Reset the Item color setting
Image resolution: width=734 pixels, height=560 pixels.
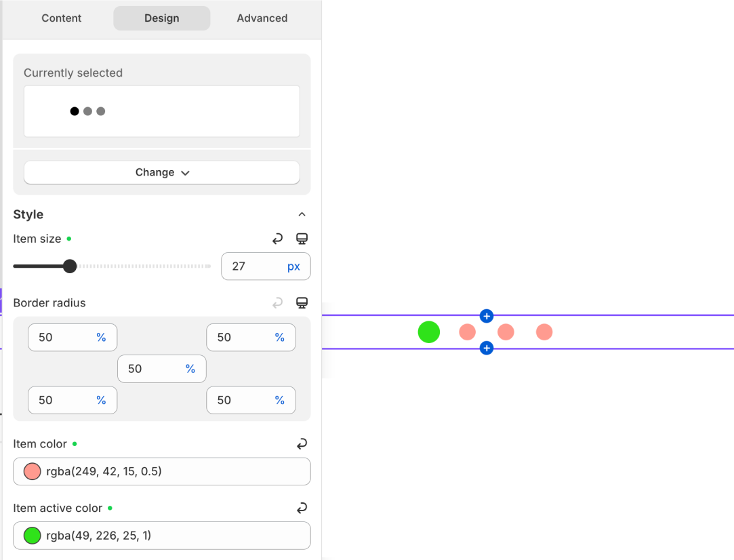[302, 444]
